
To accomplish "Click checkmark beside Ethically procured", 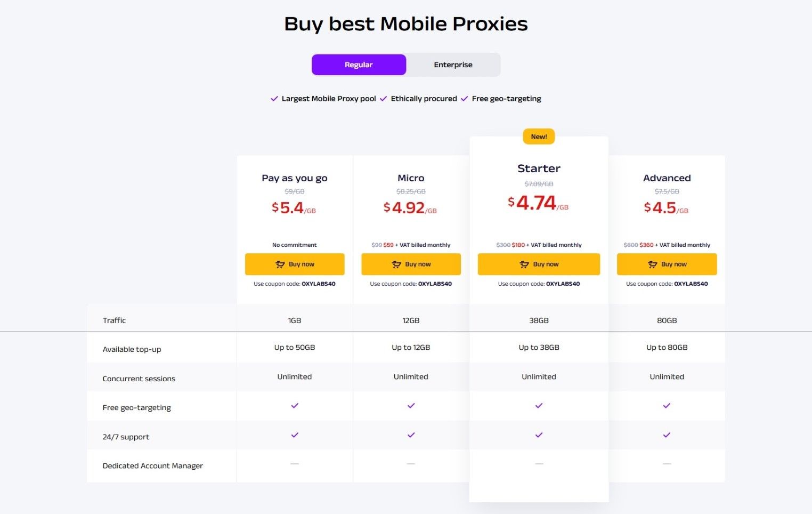I will pos(383,99).
